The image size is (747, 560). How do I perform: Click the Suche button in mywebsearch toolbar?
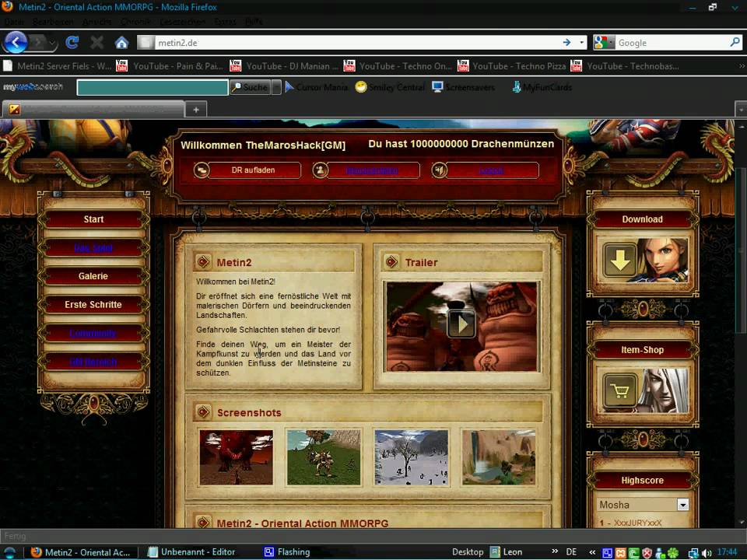(x=250, y=87)
